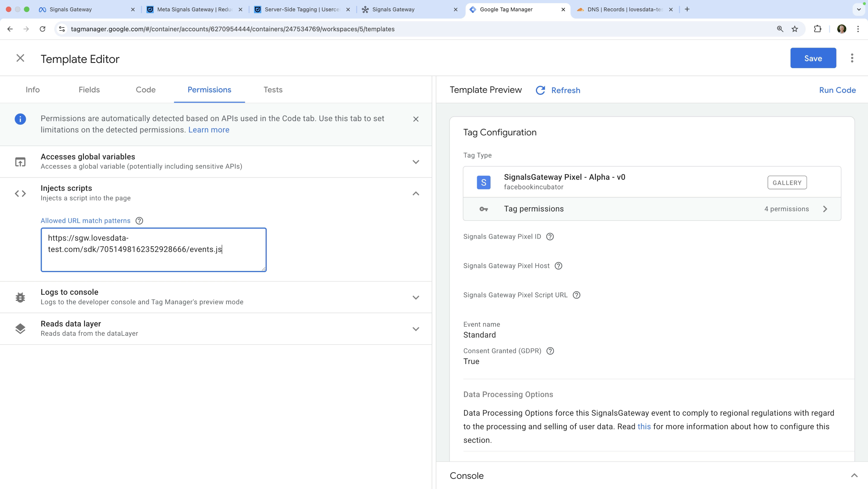Click the Data Processing Options heading
Image resolution: width=868 pixels, height=489 pixels.
coord(508,394)
